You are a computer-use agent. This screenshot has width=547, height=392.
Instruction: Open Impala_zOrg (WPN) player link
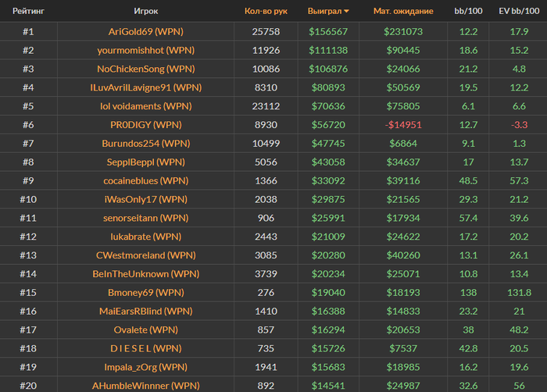coord(145,367)
